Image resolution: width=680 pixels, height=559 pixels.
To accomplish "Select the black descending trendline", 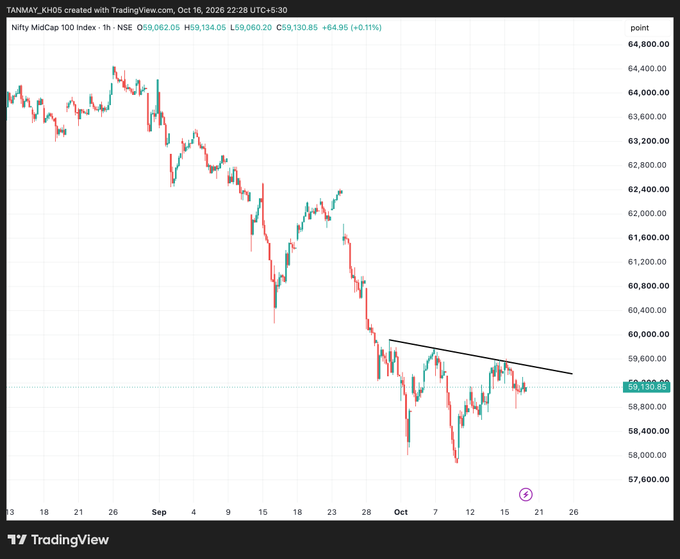I will click(x=481, y=356).
